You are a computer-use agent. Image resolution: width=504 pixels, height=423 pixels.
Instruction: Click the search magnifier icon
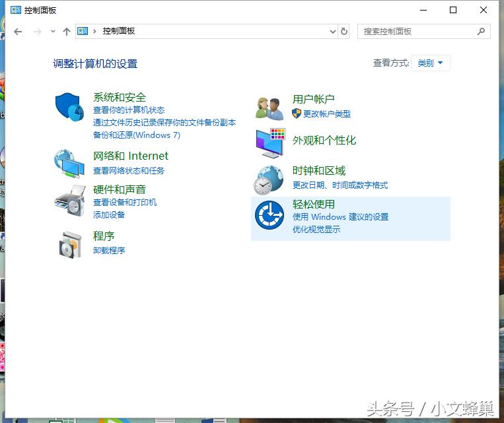pos(481,31)
